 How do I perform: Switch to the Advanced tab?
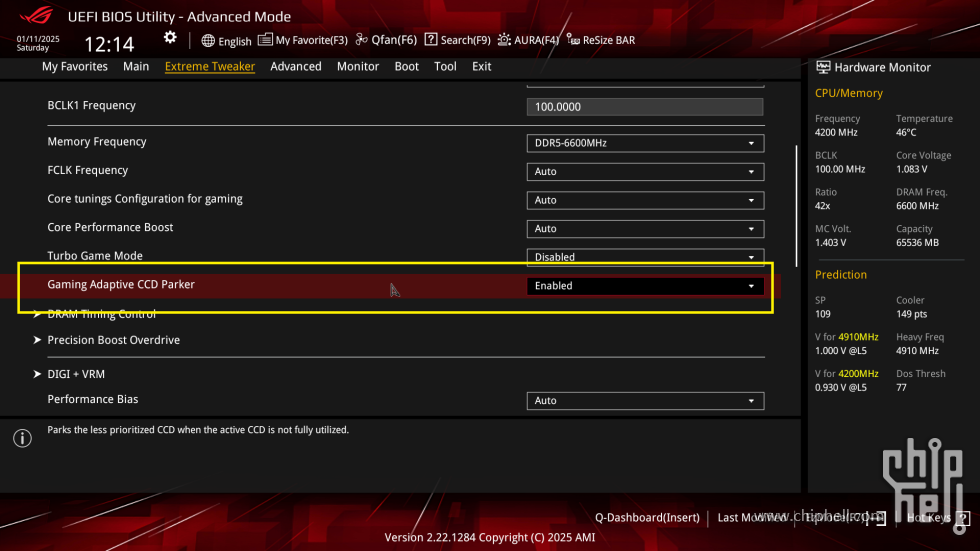click(296, 66)
